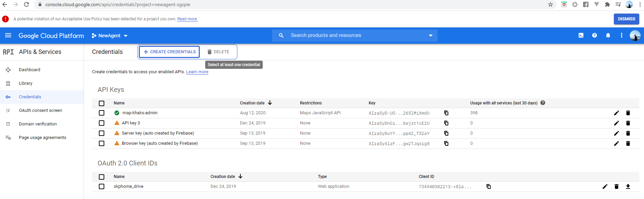This screenshot has height=199, width=644.
Task: Copy the API key 3 key value
Action: [446, 123]
